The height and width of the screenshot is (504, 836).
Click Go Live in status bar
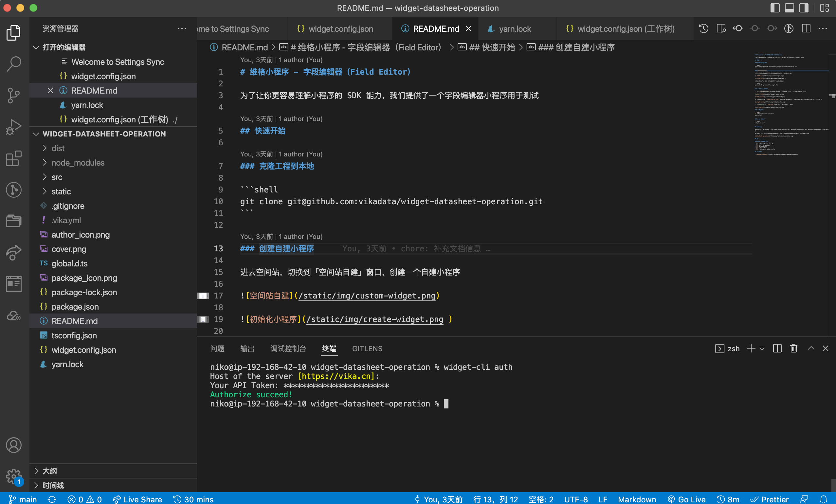[x=686, y=499]
